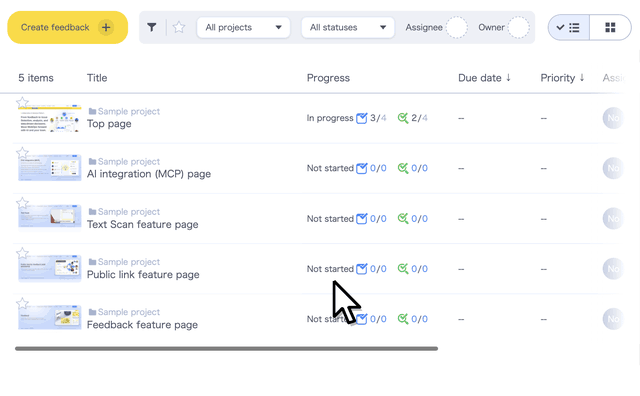Click the horizontal scrollbar below the list
This screenshot has height=396, width=640.
(x=227, y=349)
